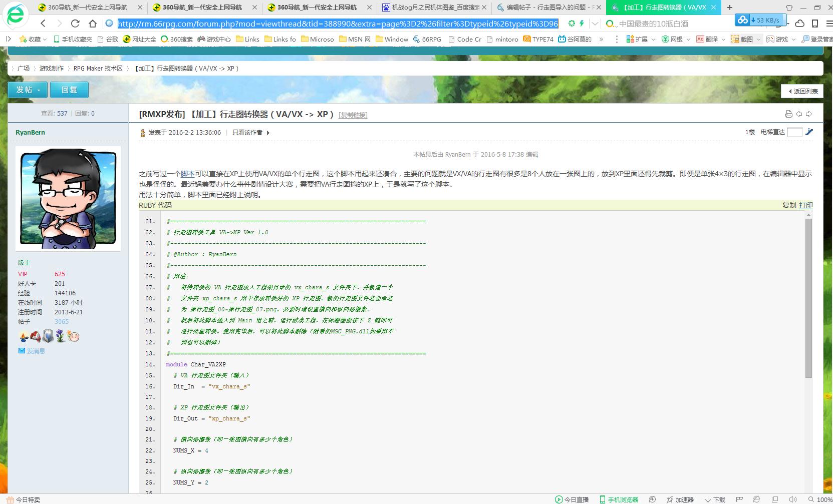Screen dimensions: 833x504
Task: Click the 发消息 envelope icon
Action: (22, 351)
